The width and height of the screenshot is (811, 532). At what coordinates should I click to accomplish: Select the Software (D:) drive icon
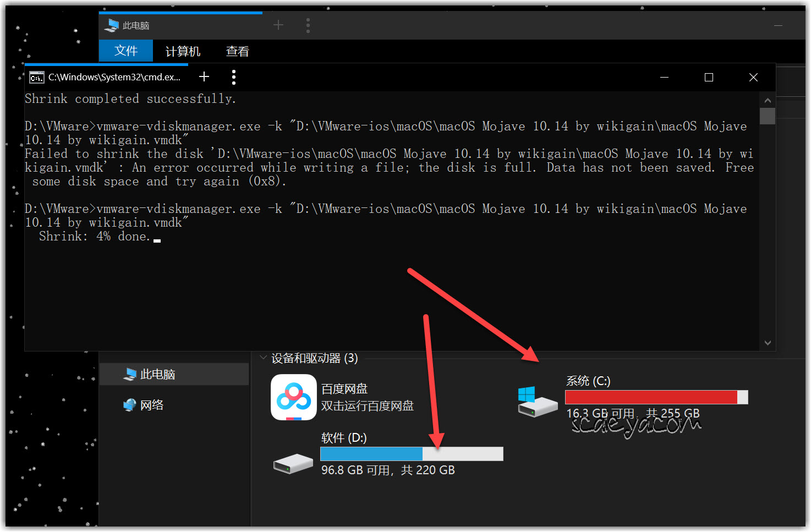(293, 464)
